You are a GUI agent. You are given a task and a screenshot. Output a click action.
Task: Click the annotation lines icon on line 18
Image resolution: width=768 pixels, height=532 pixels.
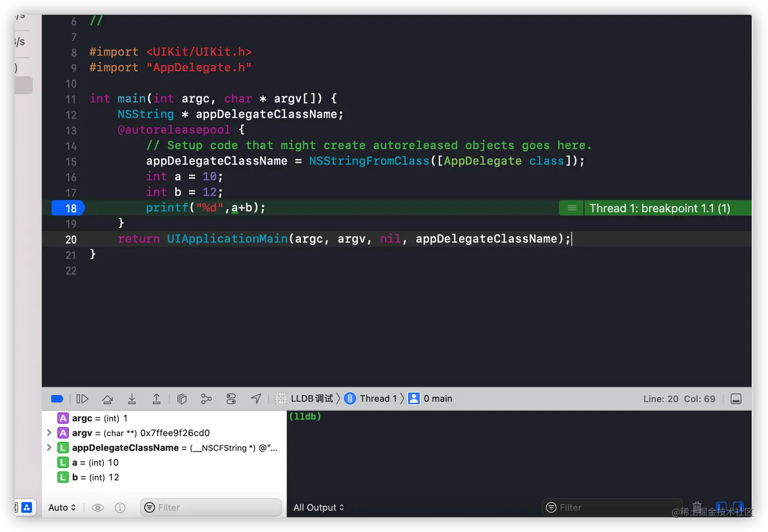(x=572, y=208)
